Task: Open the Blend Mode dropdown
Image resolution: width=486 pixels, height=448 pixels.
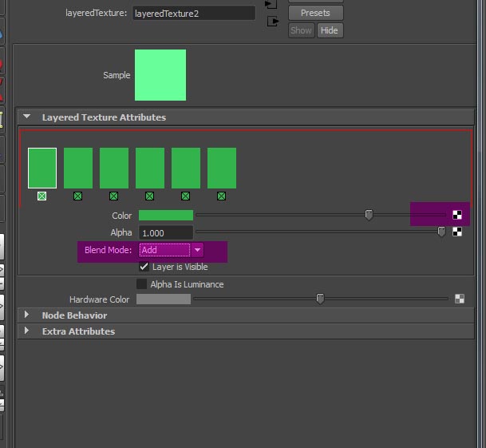Action: pos(171,250)
